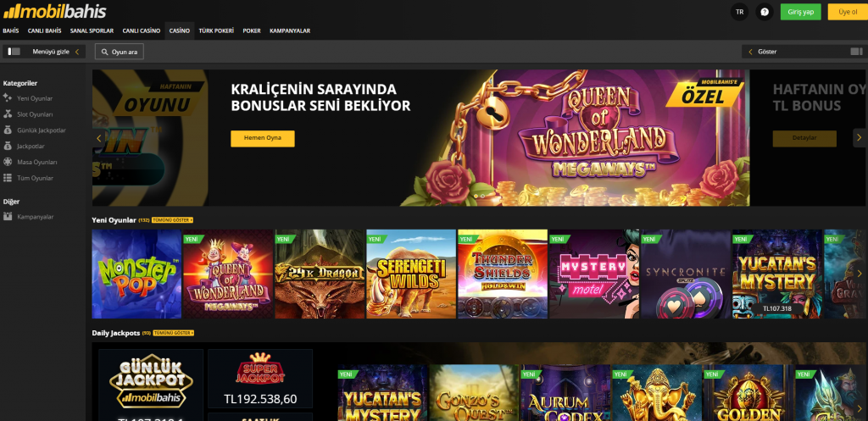Click the Kampanyalar gift icon in sidebar
The width and height of the screenshot is (868, 421).
click(x=7, y=217)
